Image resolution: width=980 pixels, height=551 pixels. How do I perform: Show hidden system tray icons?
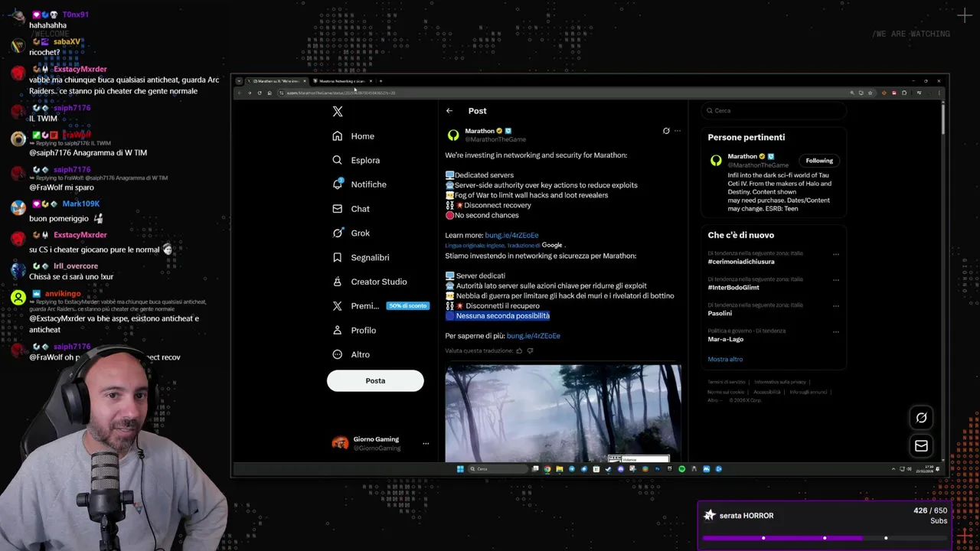point(893,469)
